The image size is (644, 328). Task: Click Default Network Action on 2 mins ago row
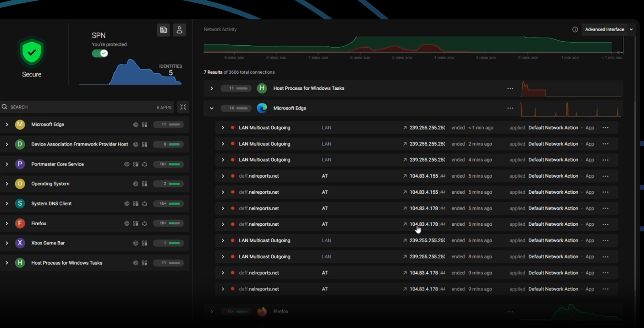point(553,144)
